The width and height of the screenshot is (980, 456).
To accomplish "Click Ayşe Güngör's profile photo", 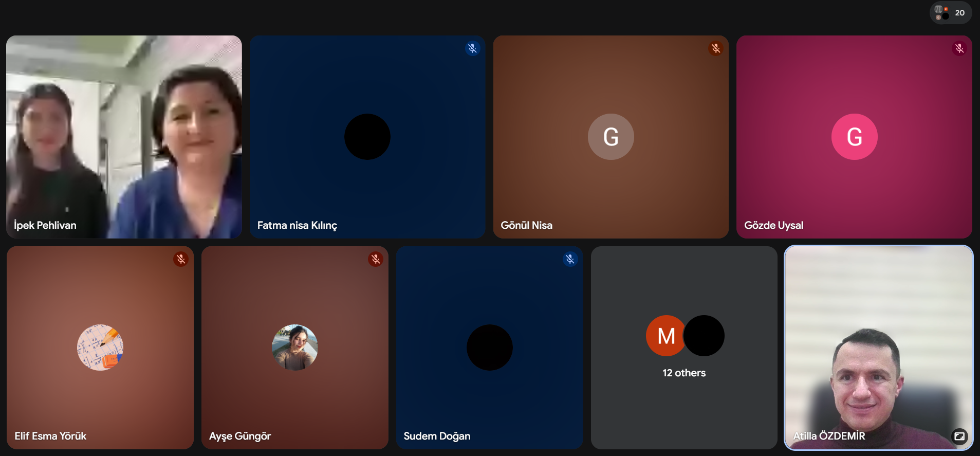I will 294,347.
